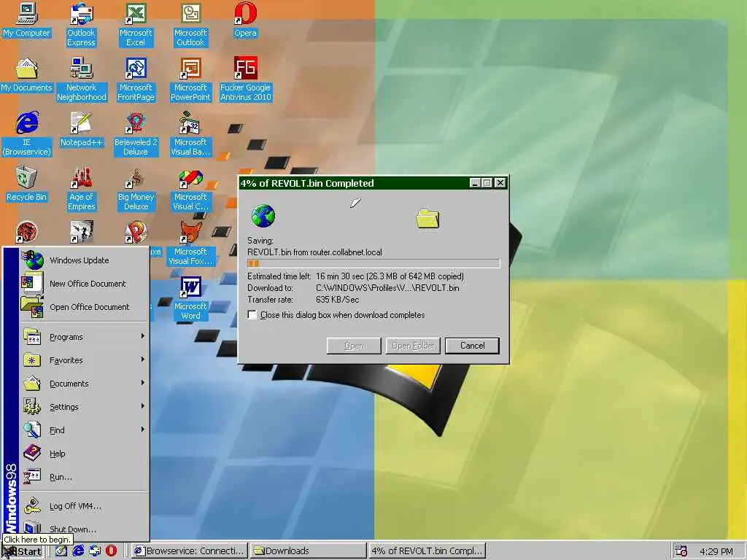Screen dimensions: 747x560
Task: Choose Run... from the Start menu
Action: click(x=85, y=477)
